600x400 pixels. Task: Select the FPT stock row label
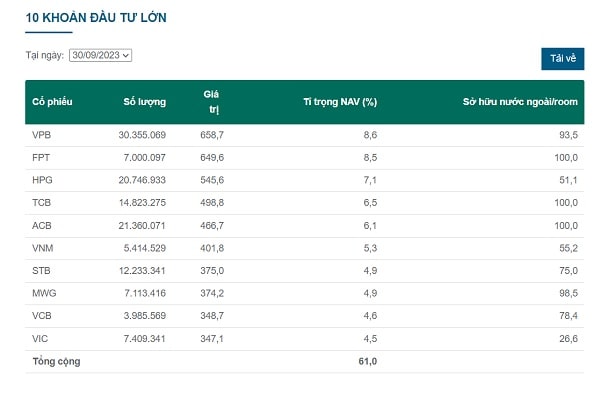pyautogui.click(x=41, y=157)
